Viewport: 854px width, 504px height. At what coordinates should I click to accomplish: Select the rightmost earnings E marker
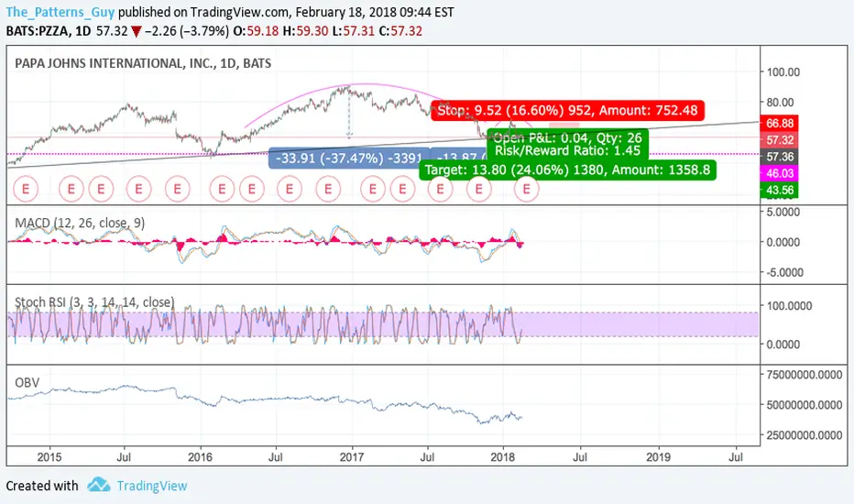click(x=526, y=189)
